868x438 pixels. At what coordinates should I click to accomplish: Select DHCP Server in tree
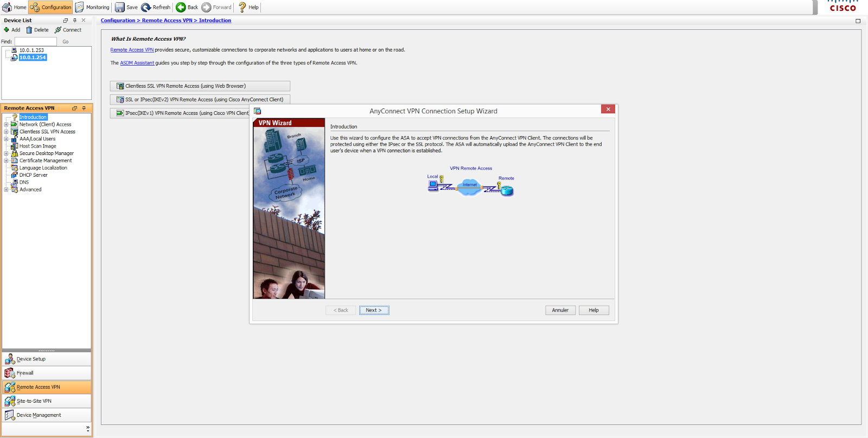(33, 175)
